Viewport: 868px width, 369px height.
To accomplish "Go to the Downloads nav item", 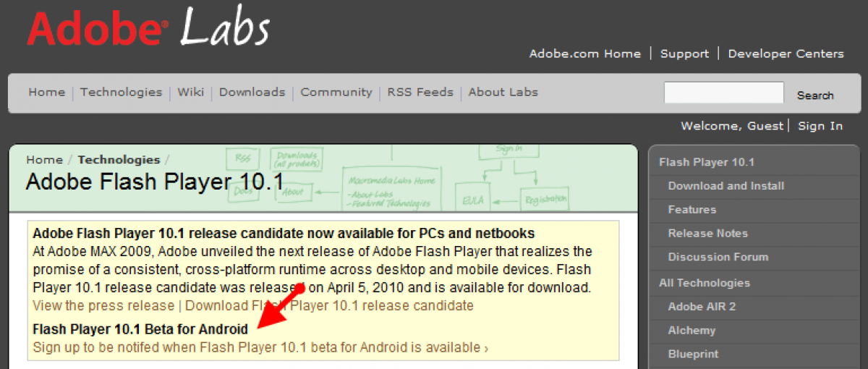I will pyautogui.click(x=252, y=92).
